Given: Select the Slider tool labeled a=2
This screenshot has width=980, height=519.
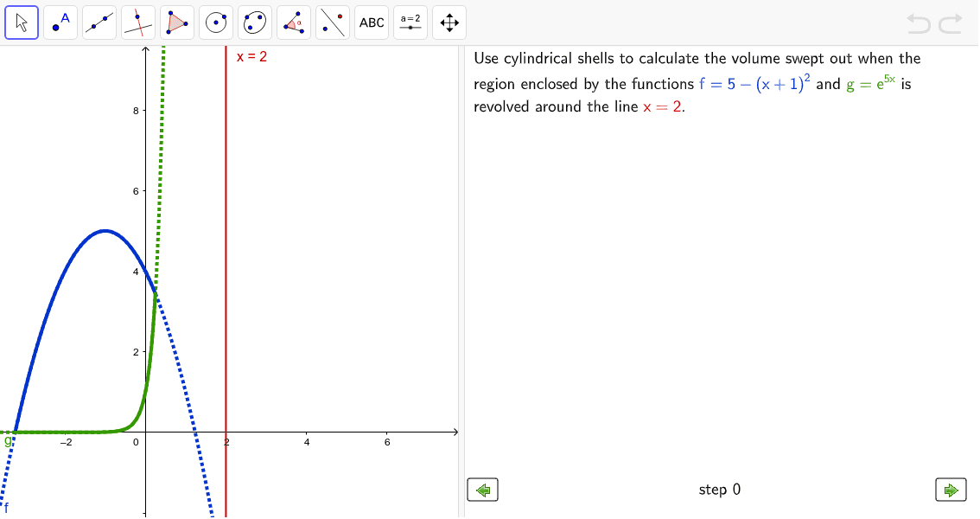Looking at the screenshot, I should click(x=410, y=22).
